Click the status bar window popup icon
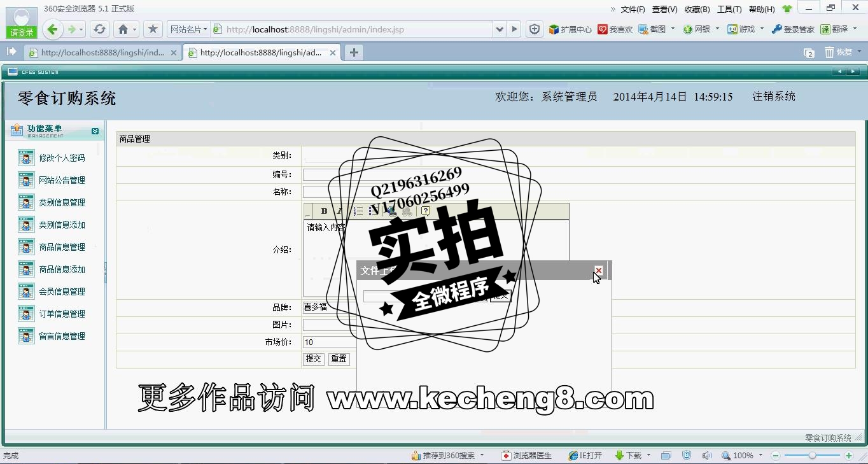This screenshot has width=868, height=464. [x=666, y=456]
